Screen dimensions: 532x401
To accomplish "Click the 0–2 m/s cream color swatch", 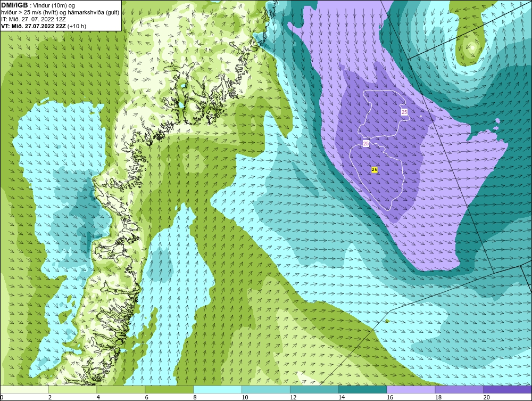I will pyautogui.click(x=24, y=389).
